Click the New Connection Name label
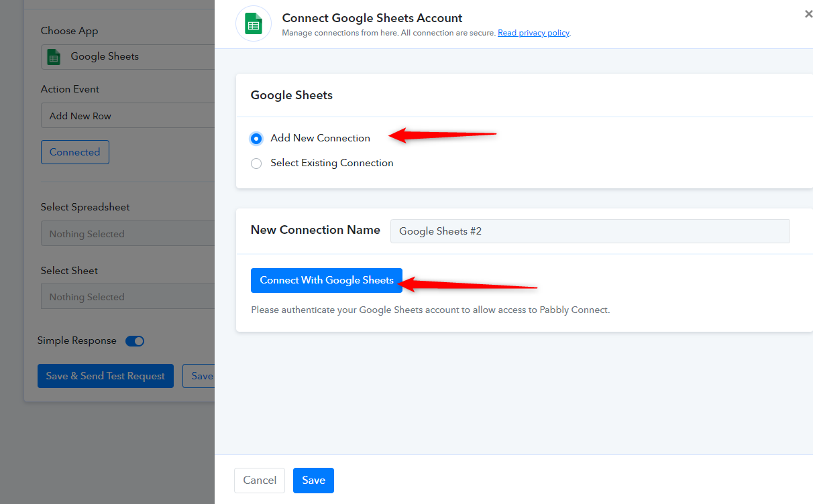Viewport: 813px width, 504px height. [315, 230]
